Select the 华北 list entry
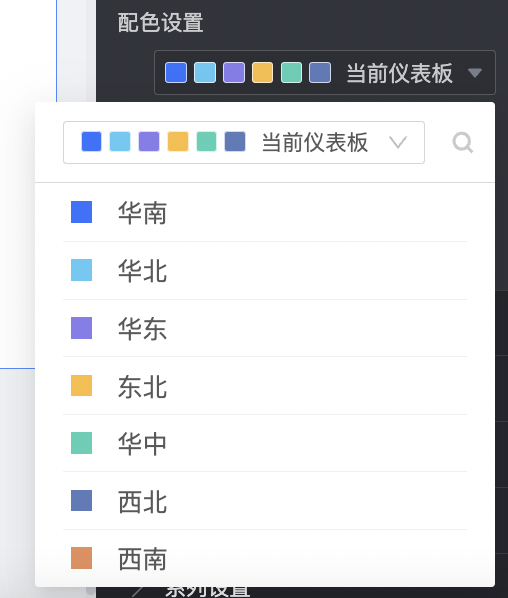 pos(265,270)
